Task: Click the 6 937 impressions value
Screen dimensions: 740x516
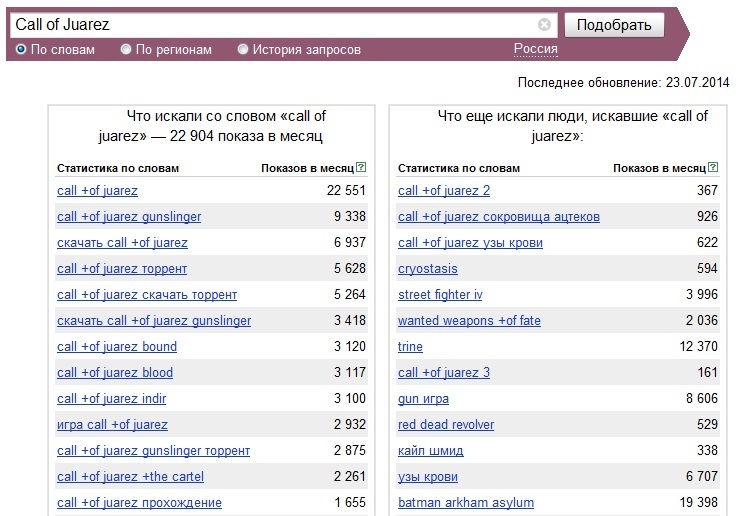Action: [350, 242]
